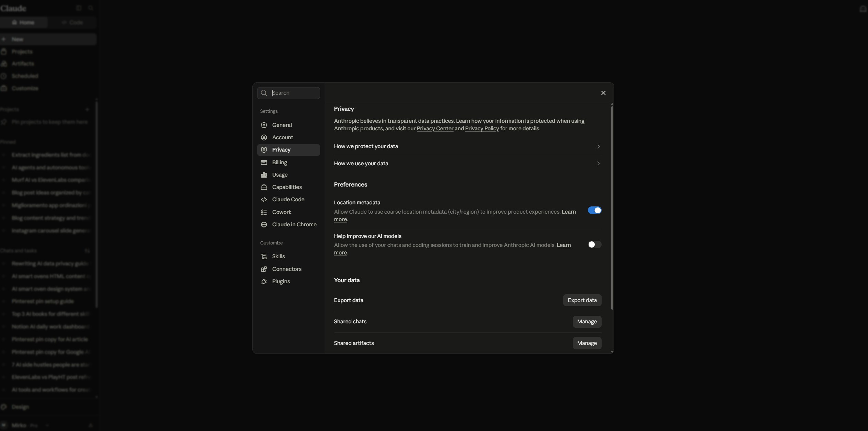Open the Plugins customize tab
The height and width of the screenshot is (431, 868).
coord(288,282)
